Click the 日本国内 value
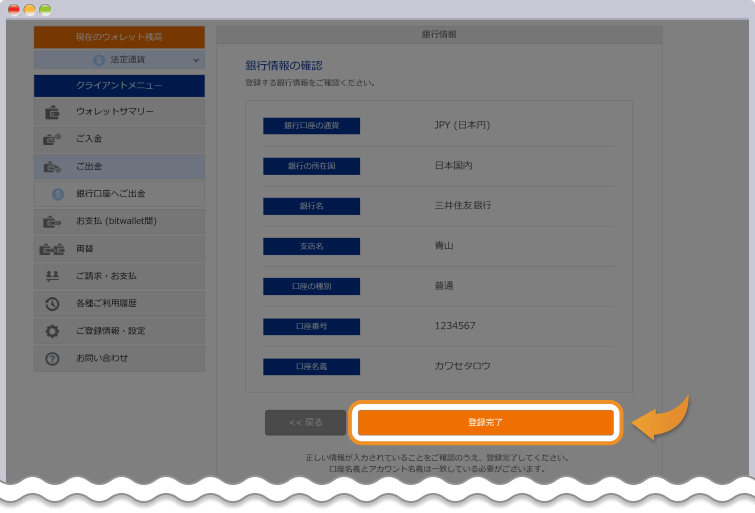The height and width of the screenshot is (513, 755). pyautogui.click(x=453, y=166)
